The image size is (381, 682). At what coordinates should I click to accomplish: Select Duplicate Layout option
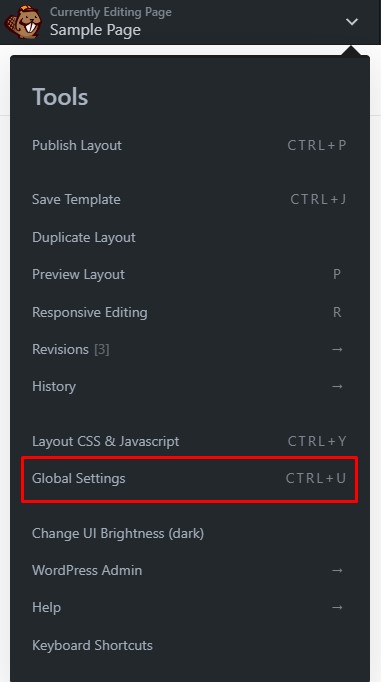pos(190,237)
